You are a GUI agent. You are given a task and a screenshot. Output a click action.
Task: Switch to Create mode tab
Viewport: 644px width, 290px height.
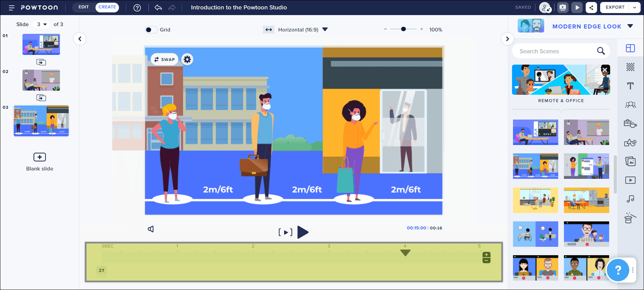pyautogui.click(x=107, y=8)
